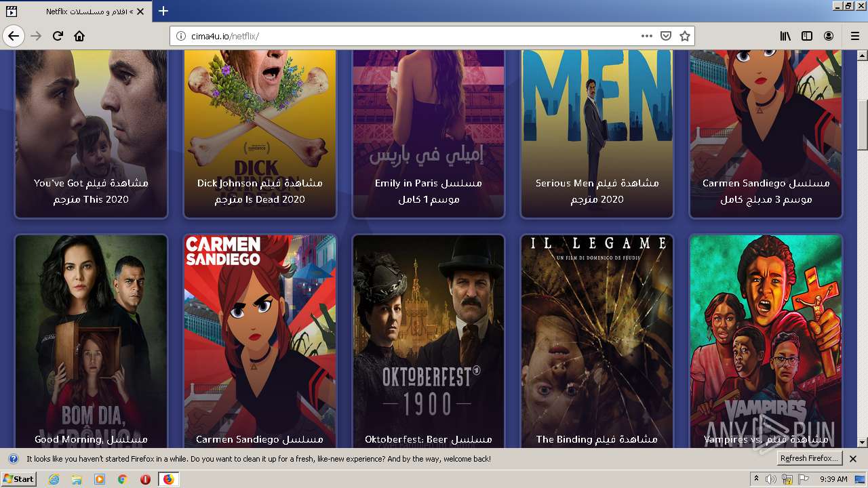Show site information icon in address bar
Screen dimensions: 868x488
pyautogui.click(x=180, y=36)
